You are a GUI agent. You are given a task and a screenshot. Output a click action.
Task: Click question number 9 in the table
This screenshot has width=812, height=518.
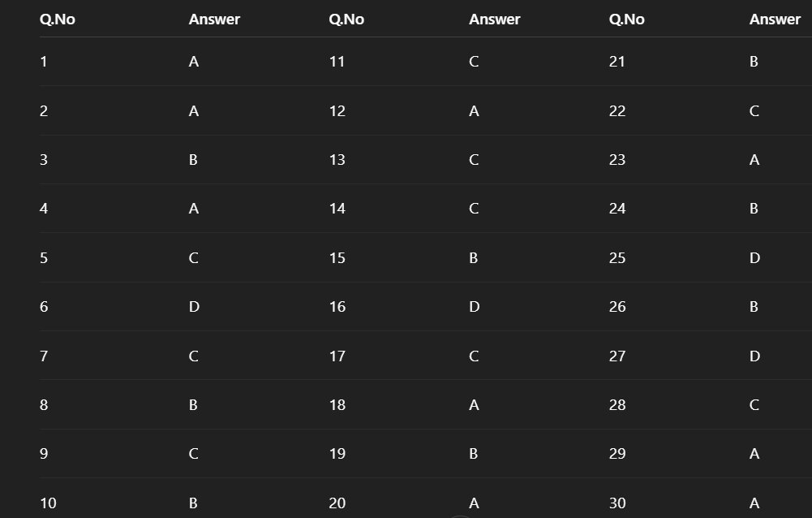pos(44,454)
